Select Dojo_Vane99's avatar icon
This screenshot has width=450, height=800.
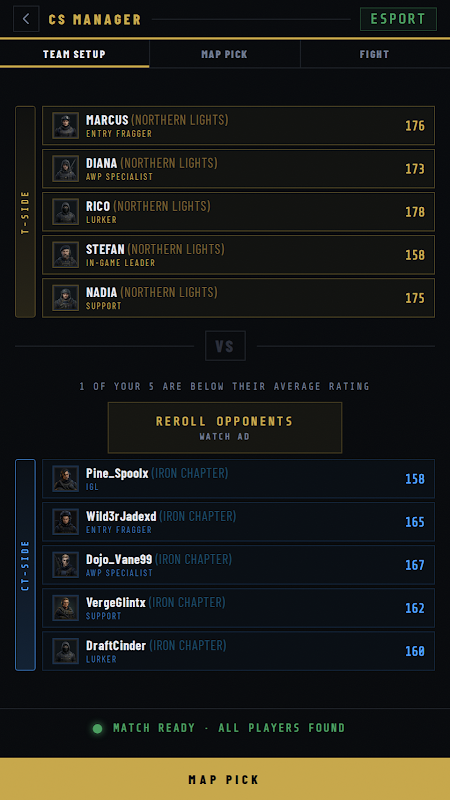click(x=66, y=565)
